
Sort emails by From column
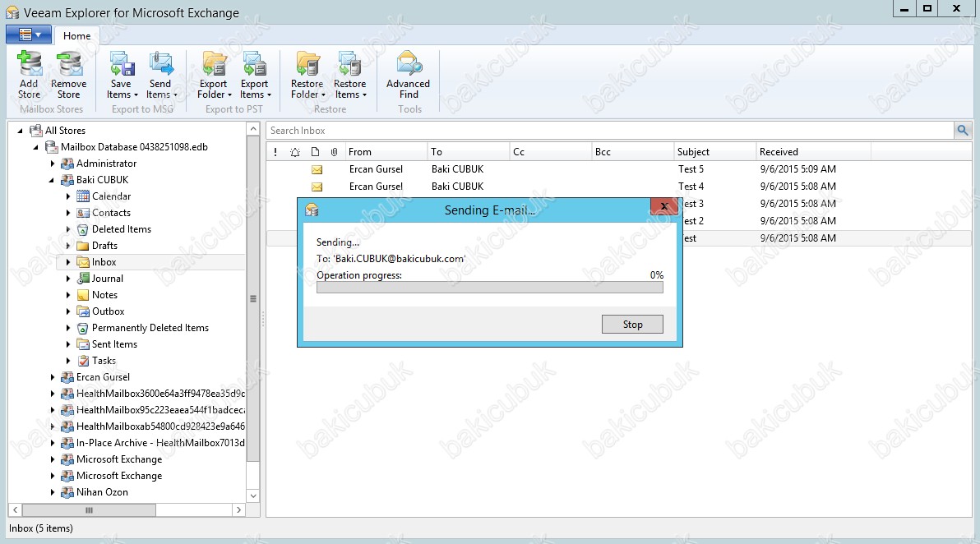(385, 152)
